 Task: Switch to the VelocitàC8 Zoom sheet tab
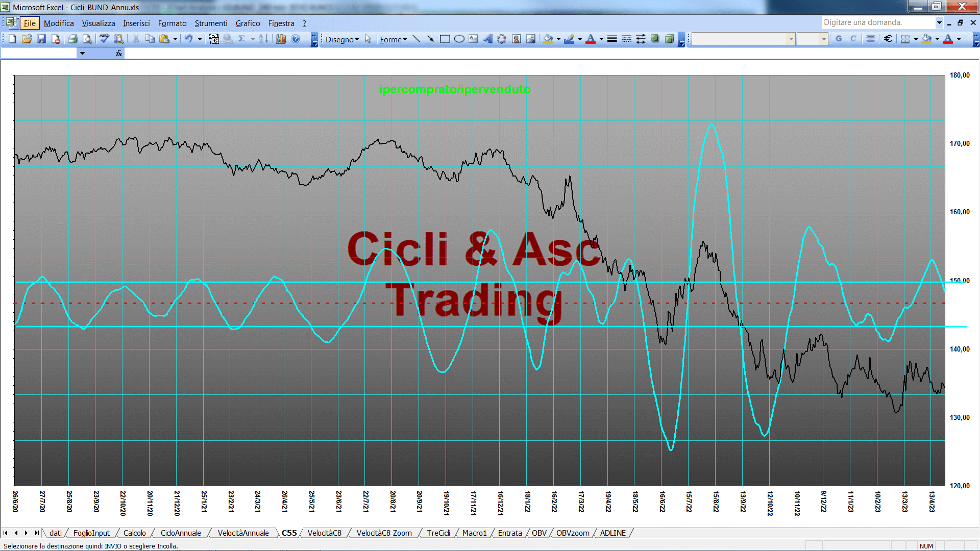[384, 533]
